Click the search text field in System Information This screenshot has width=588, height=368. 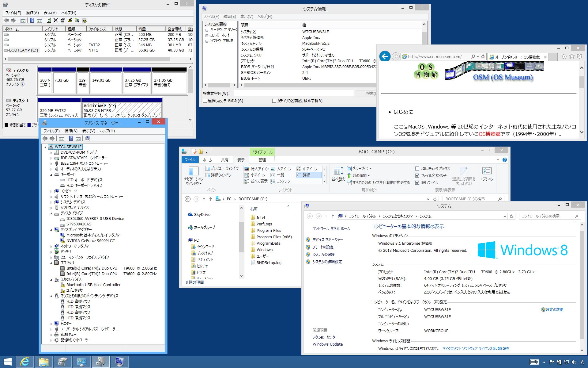click(294, 94)
